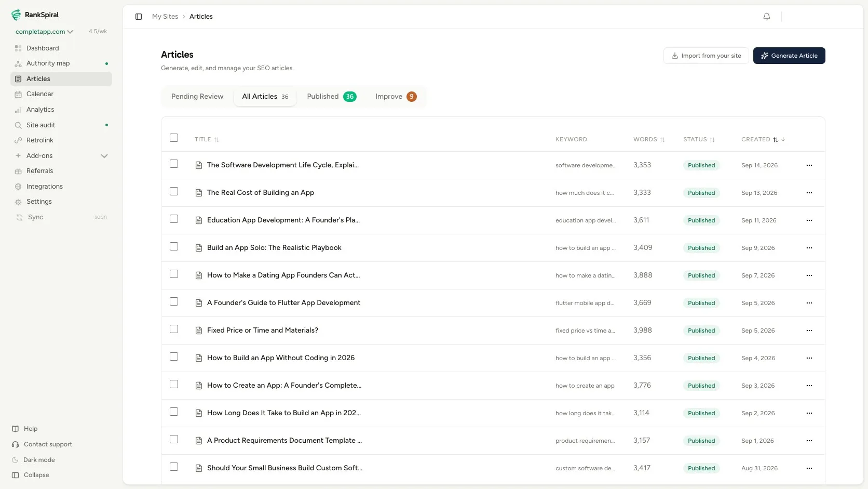Click the notification bell icon

click(x=767, y=17)
